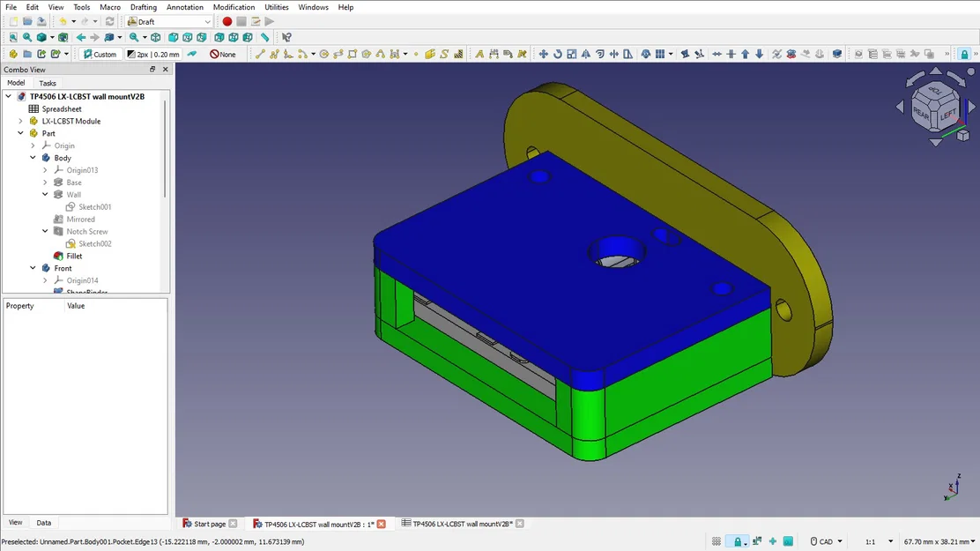This screenshot has height=551, width=980.
Task: Click the Fit selection magnifier icon
Action: pyautogui.click(x=26, y=38)
